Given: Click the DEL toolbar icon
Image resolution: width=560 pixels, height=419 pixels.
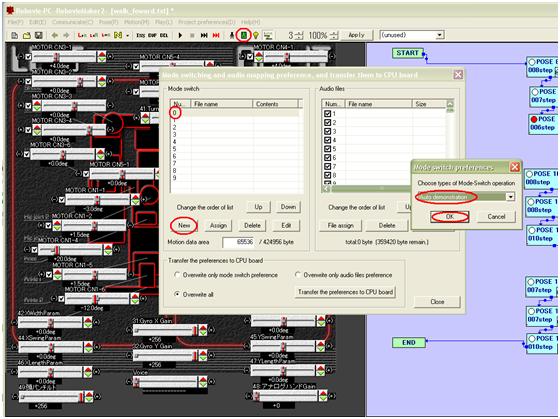Looking at the screenshot, I should coord(164,35).
